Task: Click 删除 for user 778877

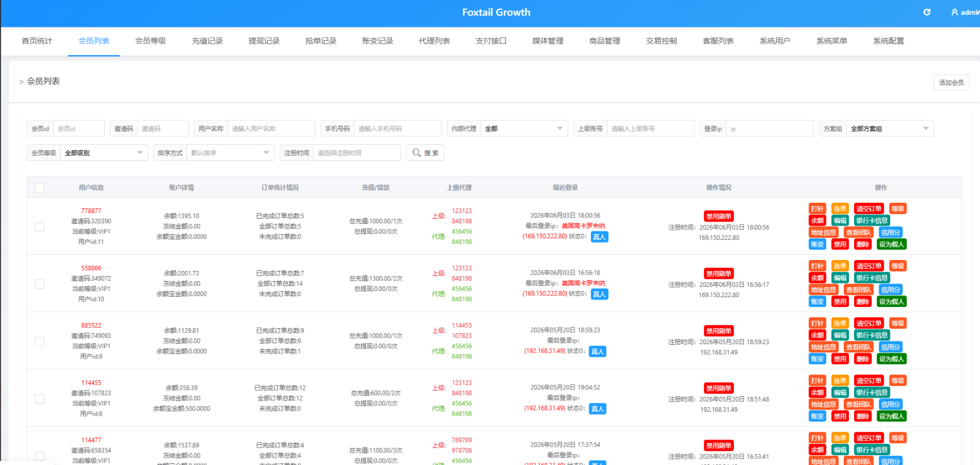Action: (863, 245)
